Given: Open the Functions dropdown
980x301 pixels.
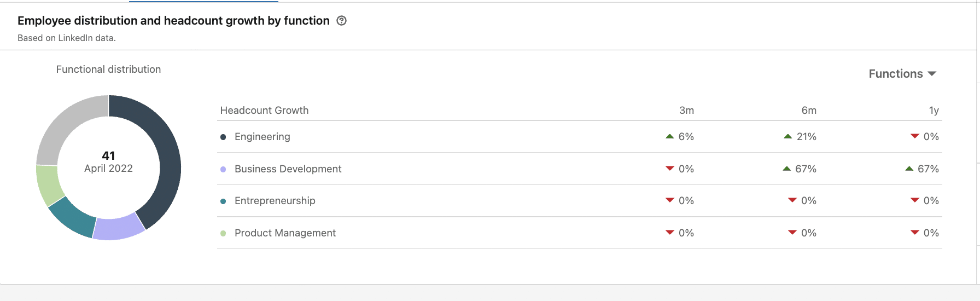Looking at the screenshot, I should click(902, 74).
